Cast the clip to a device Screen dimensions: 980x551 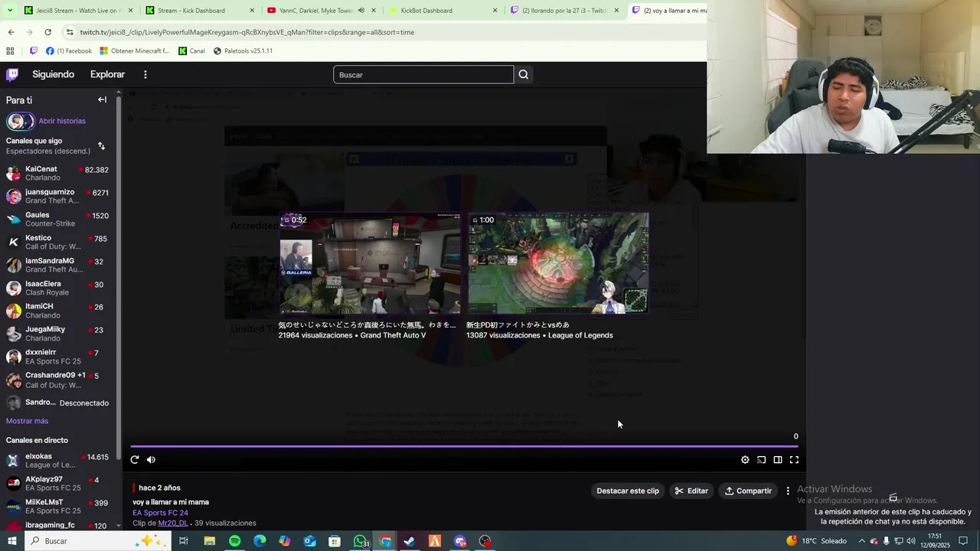pos(761,460)
